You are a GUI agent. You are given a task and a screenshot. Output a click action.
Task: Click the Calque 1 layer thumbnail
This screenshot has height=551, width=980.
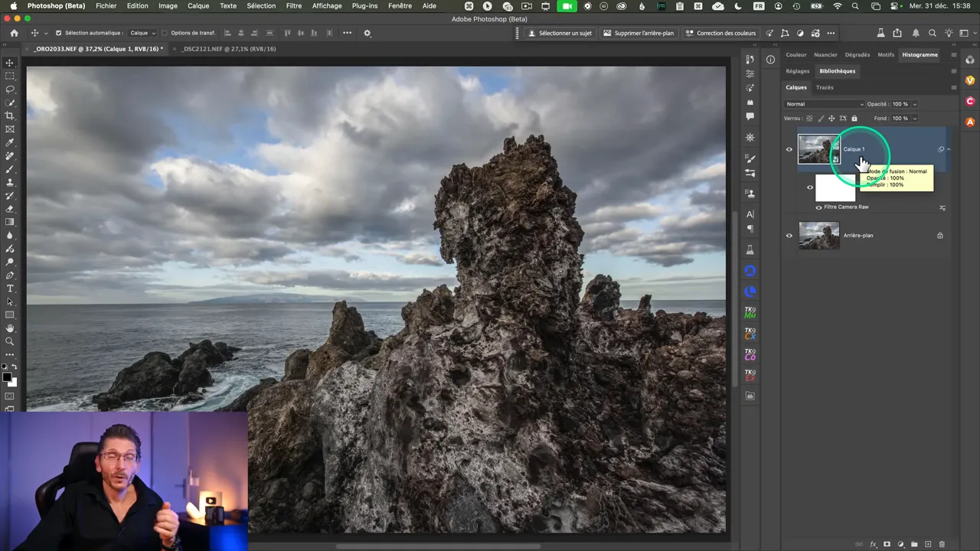(x=819, y=148)
